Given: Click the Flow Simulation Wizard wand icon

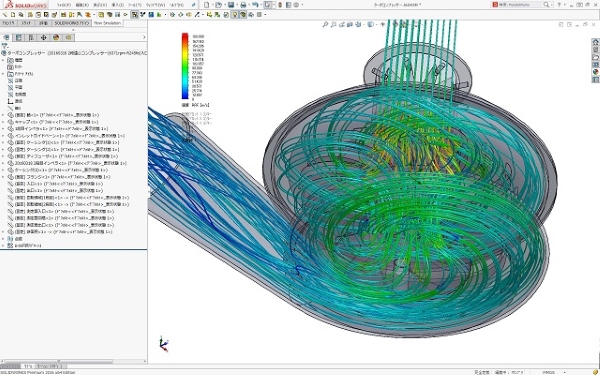Looking at the screenshot, I should click(5, 15).
